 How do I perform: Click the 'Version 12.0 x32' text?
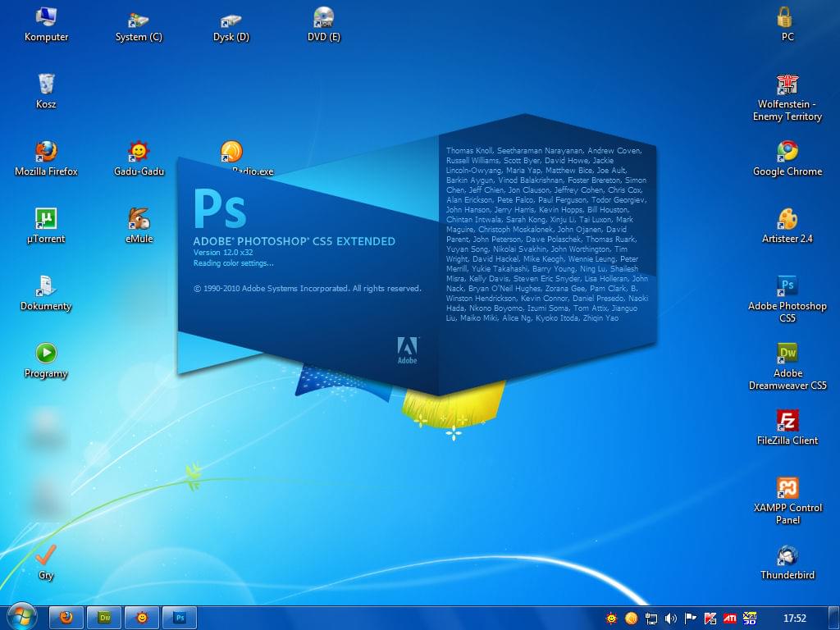point(223,253)
